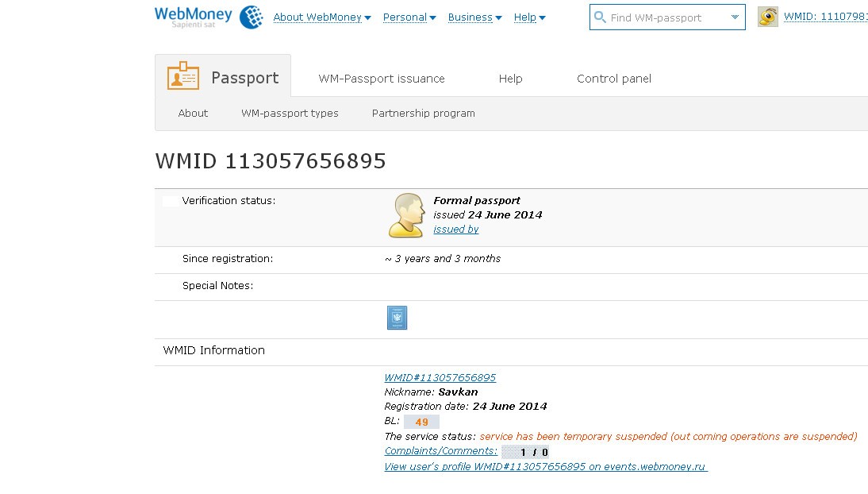Click the blue passport document icon
The width and height of the screenshot is (868, 494).
click(x=397, y=318)
